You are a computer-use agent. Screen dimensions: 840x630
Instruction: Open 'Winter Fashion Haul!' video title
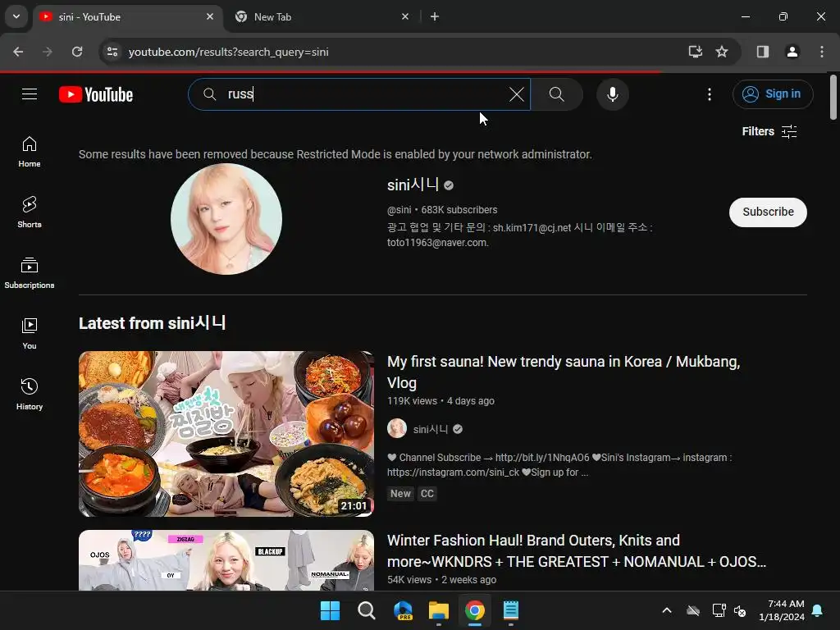click(x=577, y=550)
